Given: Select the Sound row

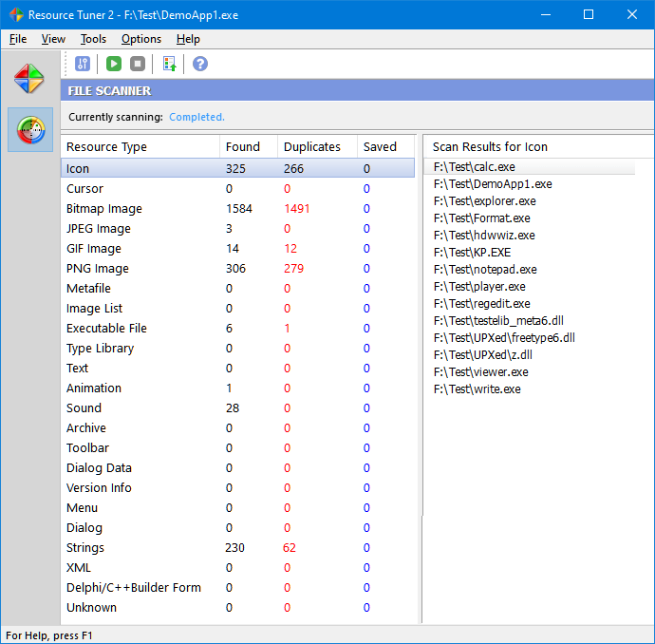Looking at the screenshot, I should [237, 407].
